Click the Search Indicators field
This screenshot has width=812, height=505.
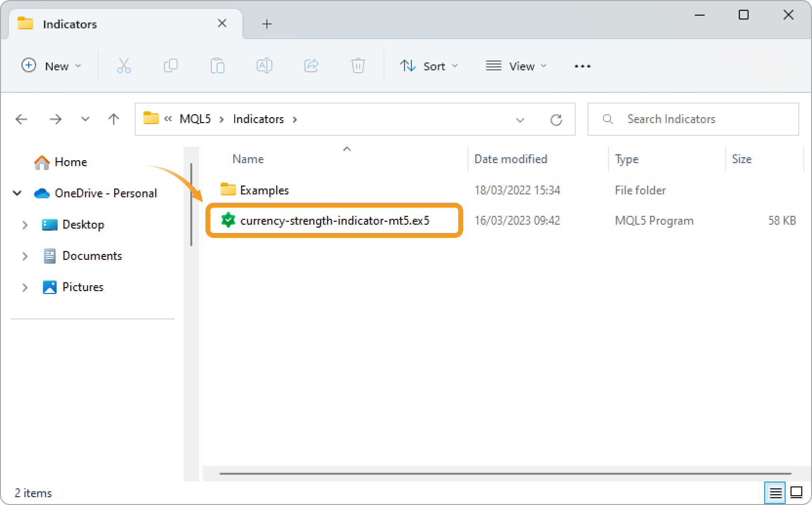[x=693, y=119]
